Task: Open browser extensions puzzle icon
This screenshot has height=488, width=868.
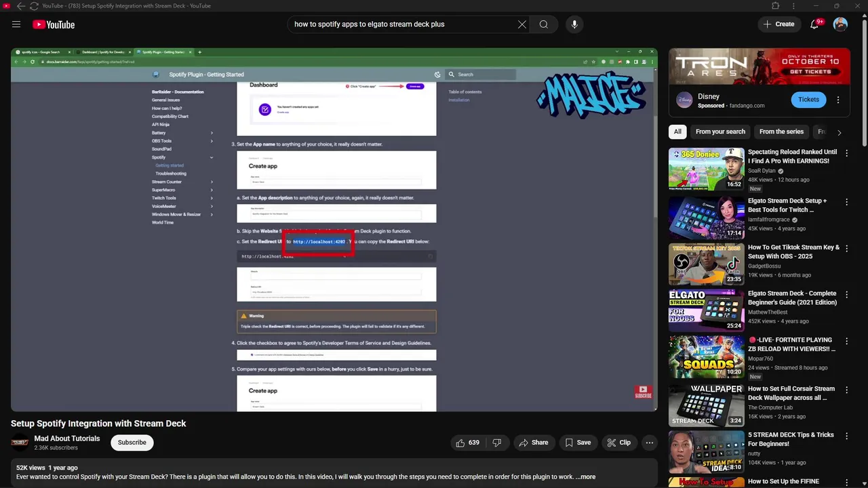Action: pos(776,6)
